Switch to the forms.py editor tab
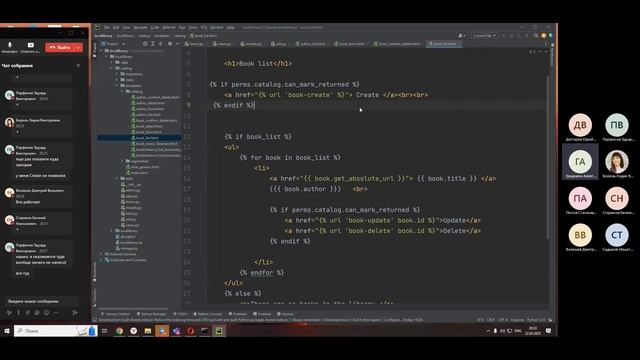640x360 pixels. coord(196,44)
